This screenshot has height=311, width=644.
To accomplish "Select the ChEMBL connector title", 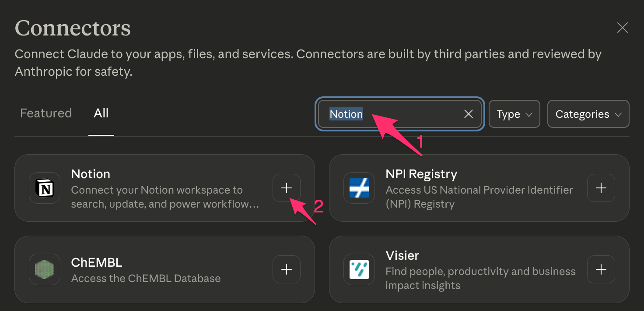I will 97,262.
